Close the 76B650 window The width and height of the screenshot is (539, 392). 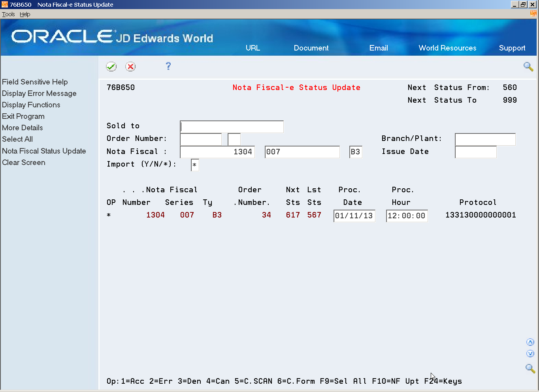532,4
